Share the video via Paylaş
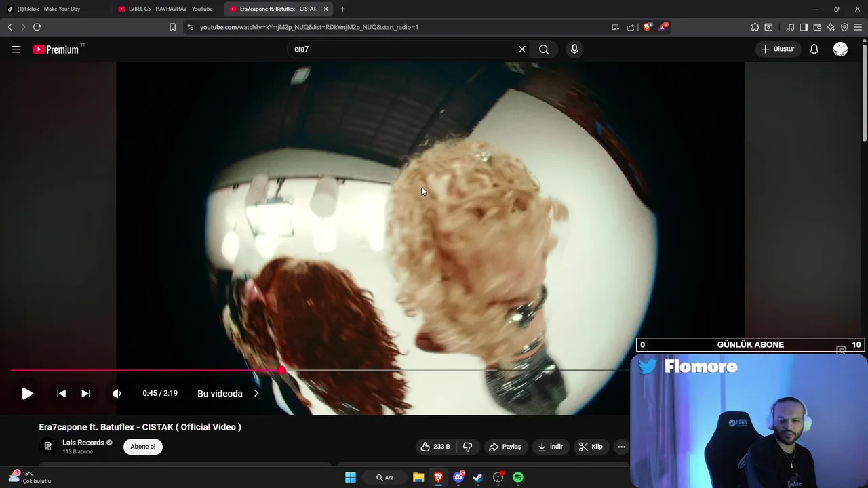The width and height of the screenshot is (868, 488). [x=505, y=447]
